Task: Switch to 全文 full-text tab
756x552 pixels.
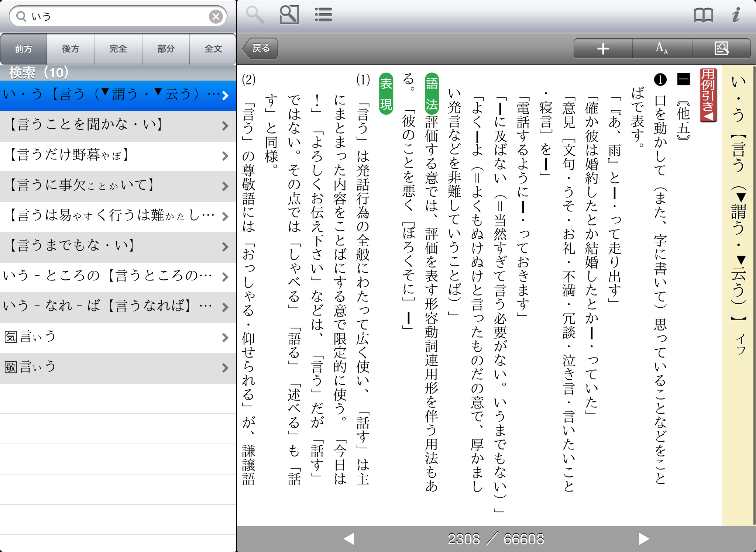Action: tap(213, 49)
